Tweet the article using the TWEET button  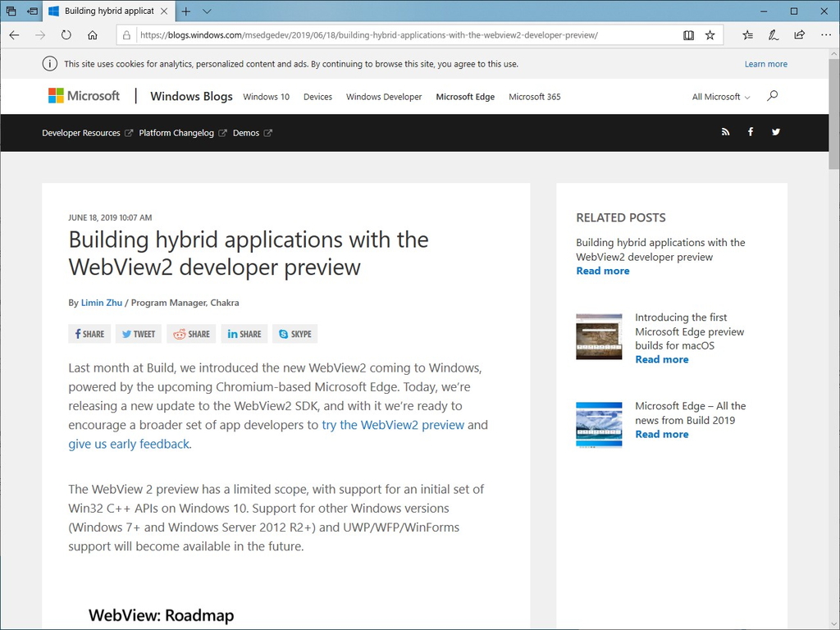coord(138,333)
